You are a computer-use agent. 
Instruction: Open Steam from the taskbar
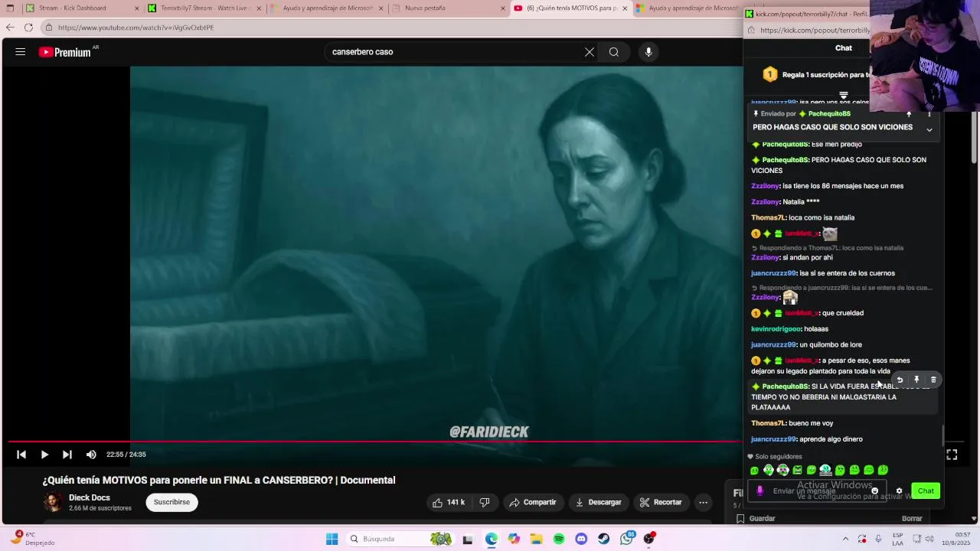pyautogui.click(x=604, y=539)
